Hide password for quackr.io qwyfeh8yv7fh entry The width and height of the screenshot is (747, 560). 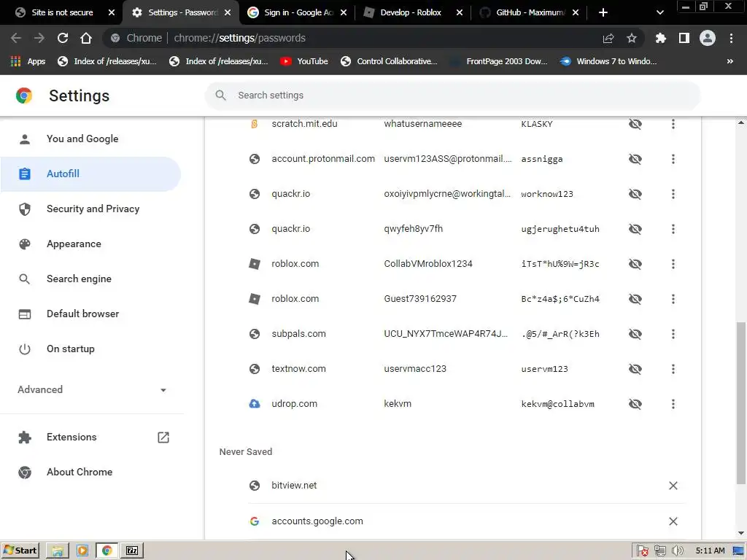(x=635, y=228)
